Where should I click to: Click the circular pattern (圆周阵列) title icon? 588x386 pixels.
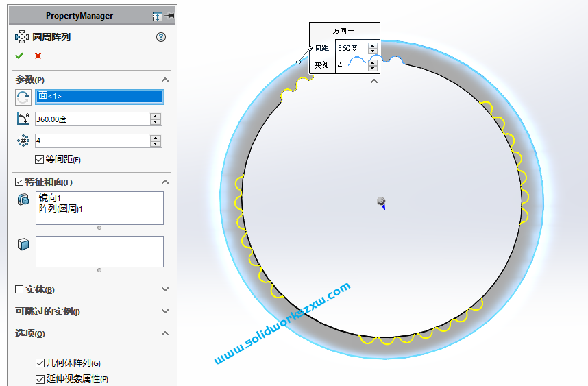pos(22,37)
